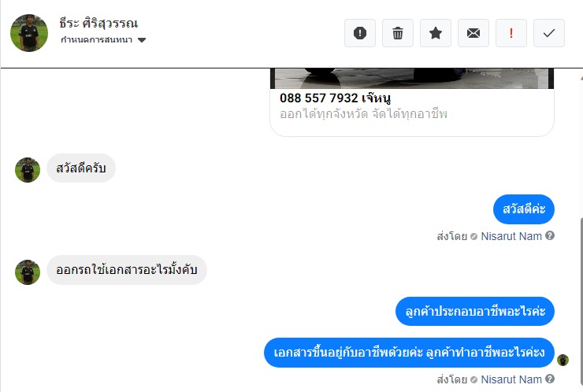Click the contact name ธีระ ศิริสุวรรณ
Image resolution: width=583 pixels, height=392 pixels.
(x=98, y=23)
